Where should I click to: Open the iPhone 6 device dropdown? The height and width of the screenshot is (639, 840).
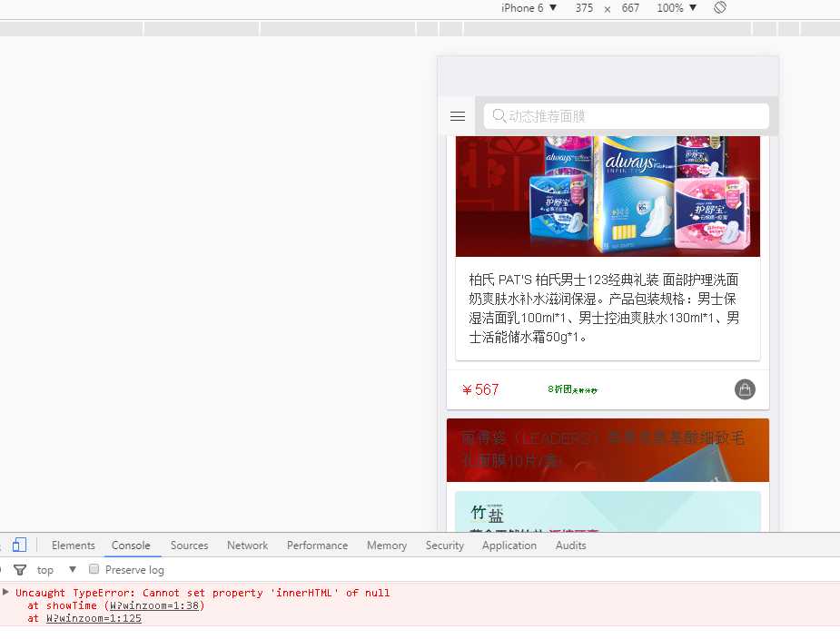529,8
